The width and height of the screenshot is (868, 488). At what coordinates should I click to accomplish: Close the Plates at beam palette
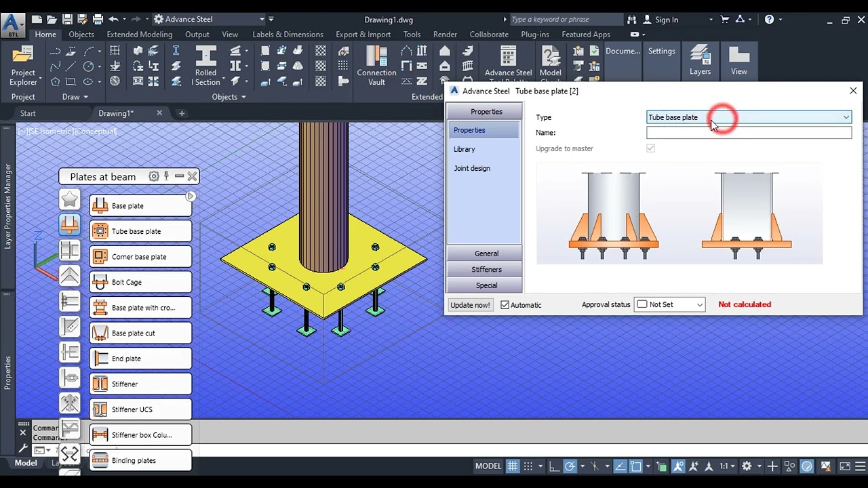click(192, 176)
